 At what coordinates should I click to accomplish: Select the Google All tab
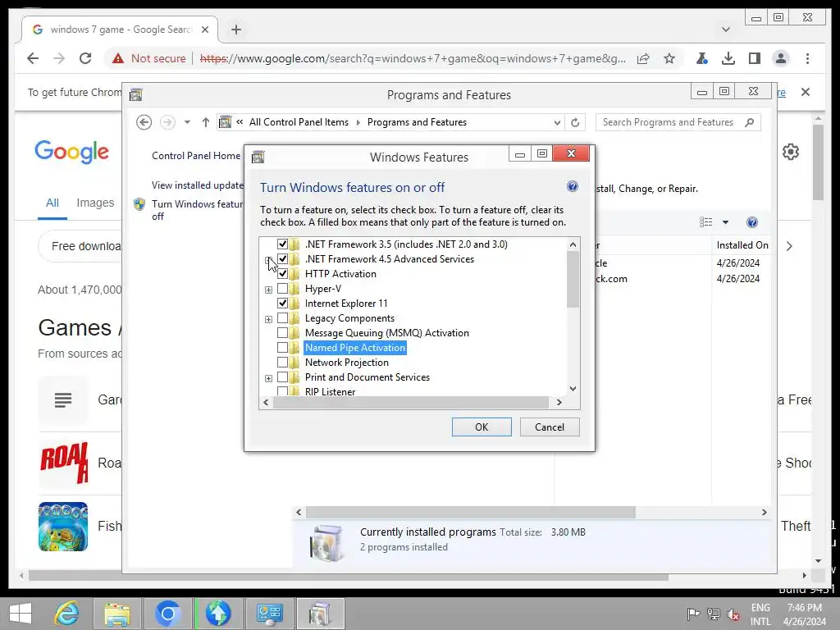click(x=52, y=203)
